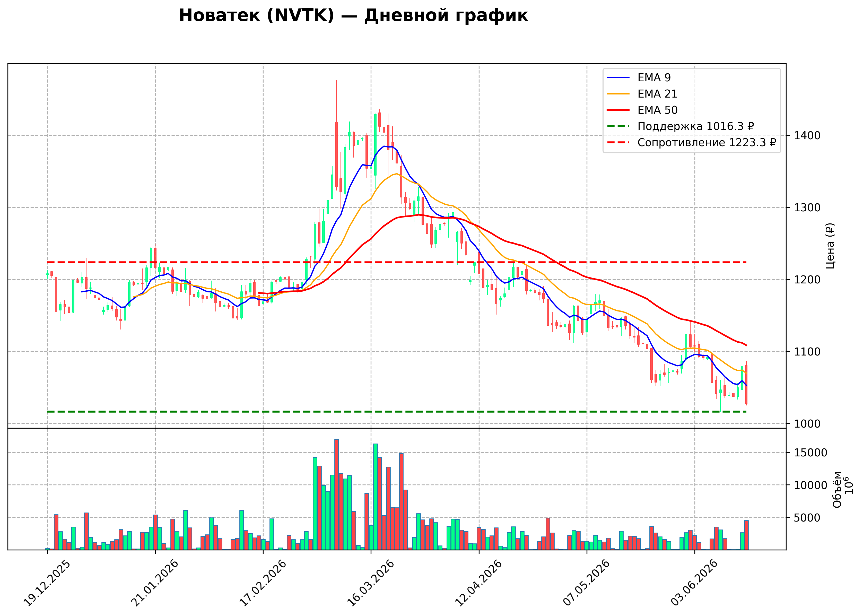
Task: Click the red dashed resistance legend sample
Action: pyautogui.click(x=618, y=143)
